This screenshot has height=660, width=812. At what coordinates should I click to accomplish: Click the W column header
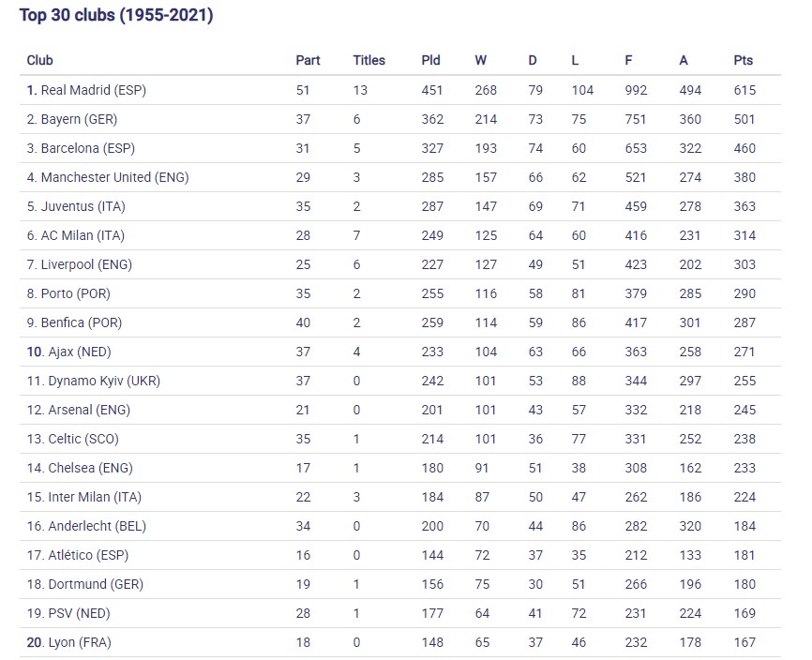click(x=480, y=60)
